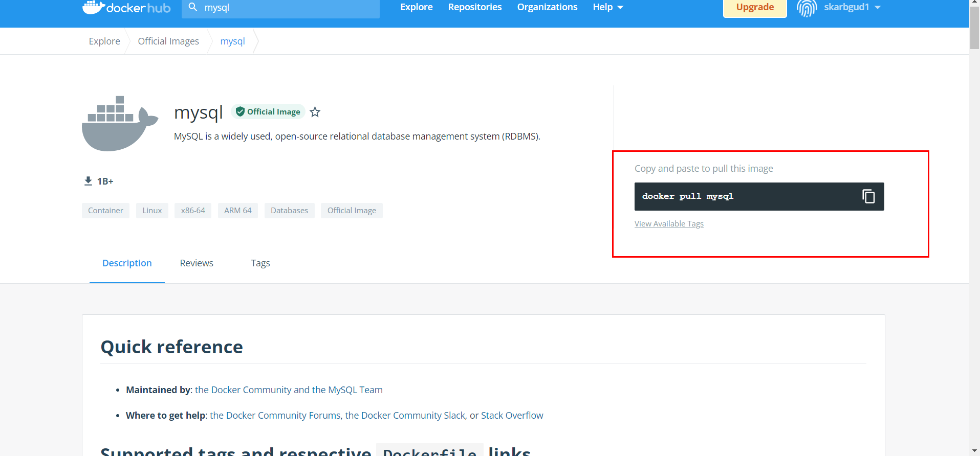The width and height of the screenshot is (980, 456).
Task: Go to Official Images breadcrumb
Action: click(168, 41)
